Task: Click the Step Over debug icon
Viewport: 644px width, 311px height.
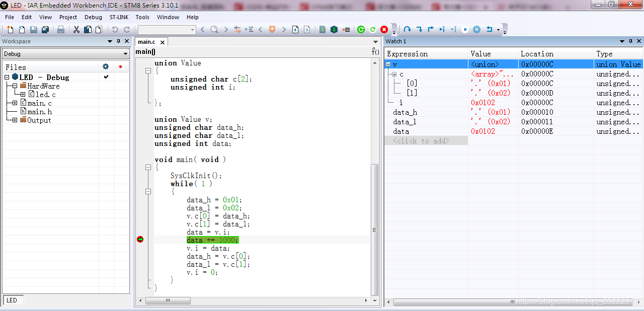Action: [408, 30]
